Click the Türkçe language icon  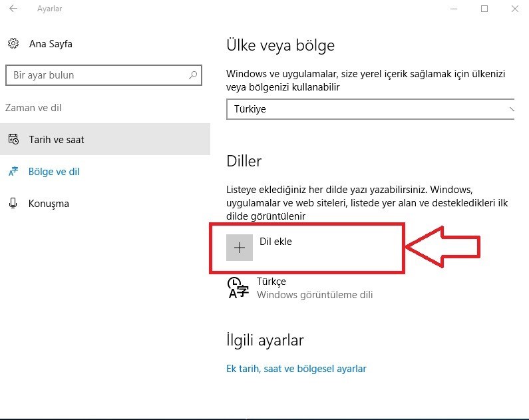click(238, 288)
